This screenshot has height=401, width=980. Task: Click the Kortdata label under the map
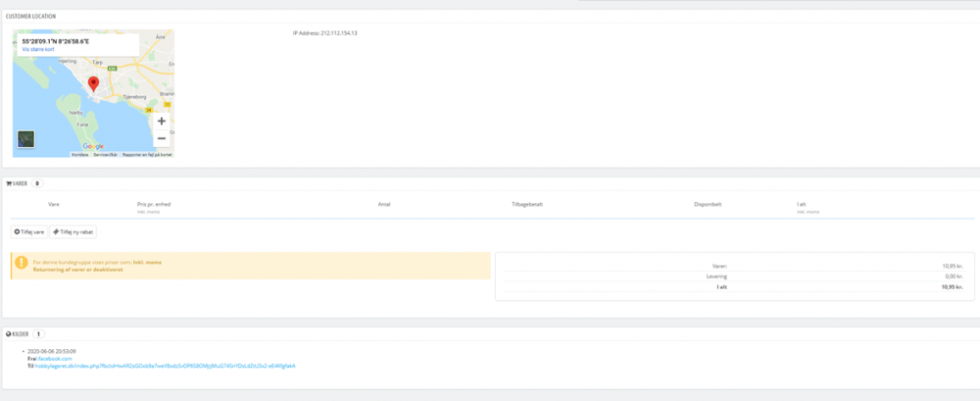tap(80, 154)
